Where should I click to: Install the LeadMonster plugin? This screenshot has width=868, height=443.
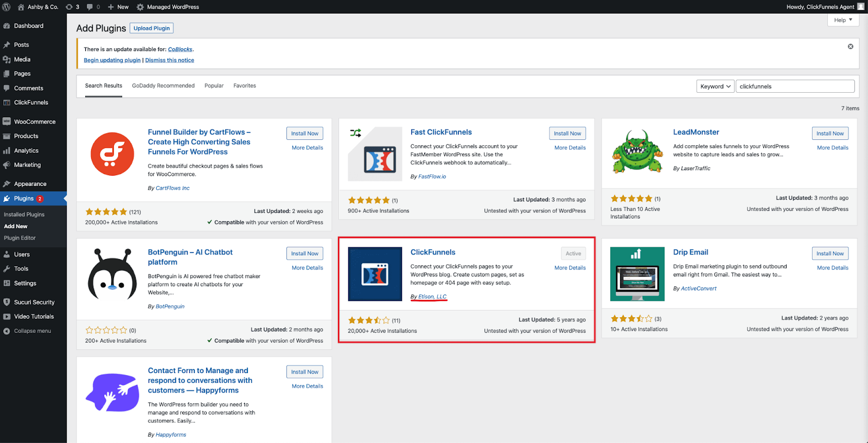(x=830, y=133)
